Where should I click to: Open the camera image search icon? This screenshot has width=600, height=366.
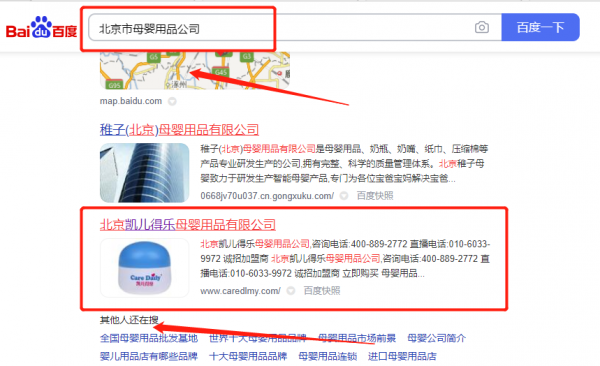click(482, 28)
